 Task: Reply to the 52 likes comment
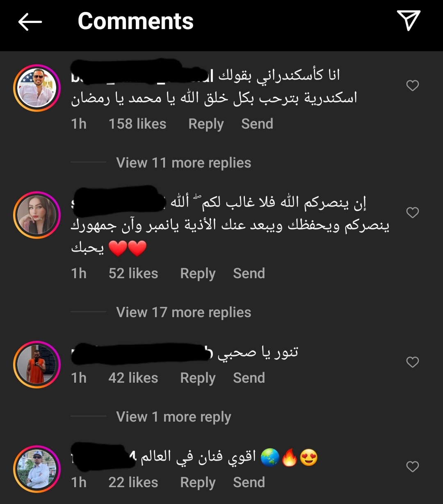pyautogui.click(x=198, y=274)
